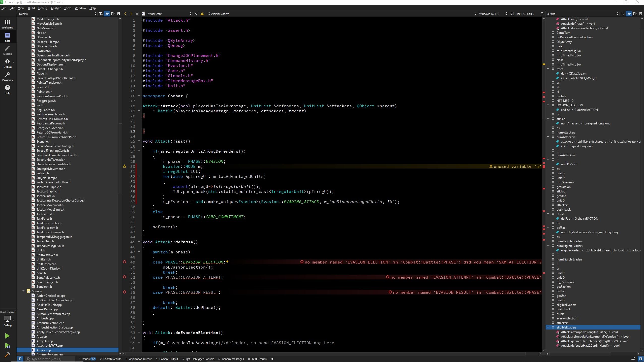The width and height of the screenshot is (644, 362).
Task: Click the error marker on line 49
Action: tap(125, 262)
